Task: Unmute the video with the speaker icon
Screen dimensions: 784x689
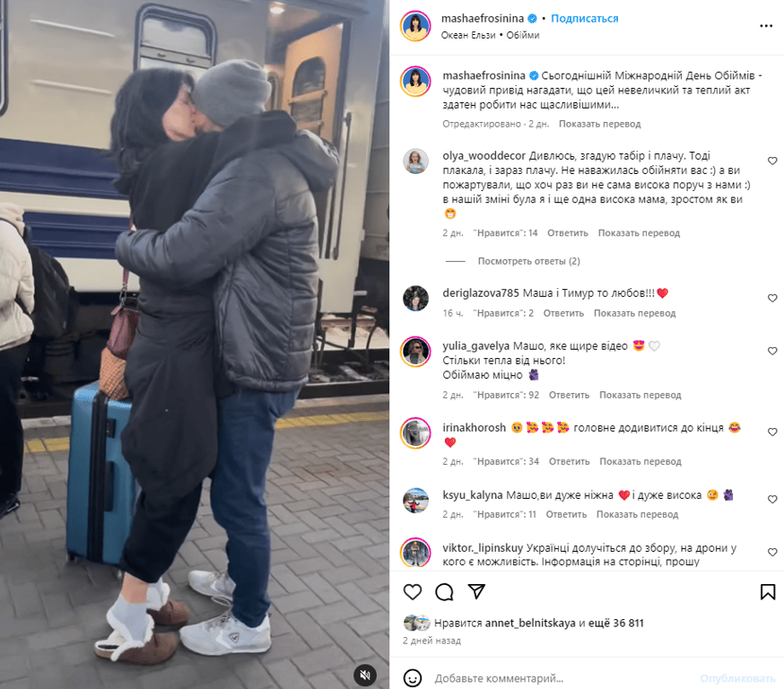Action: click(x=365, y=675)
